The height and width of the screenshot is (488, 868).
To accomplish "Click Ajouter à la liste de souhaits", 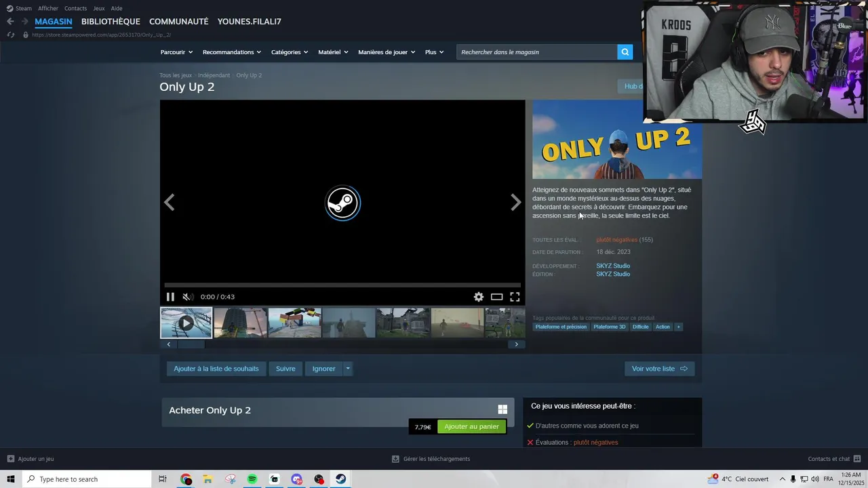I will (x=216, y=369).
